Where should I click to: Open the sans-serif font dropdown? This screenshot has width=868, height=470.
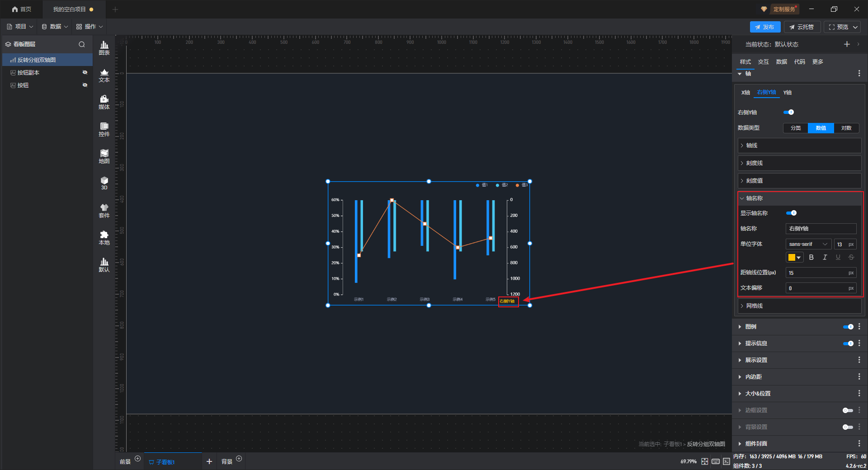tap(808, 244)
